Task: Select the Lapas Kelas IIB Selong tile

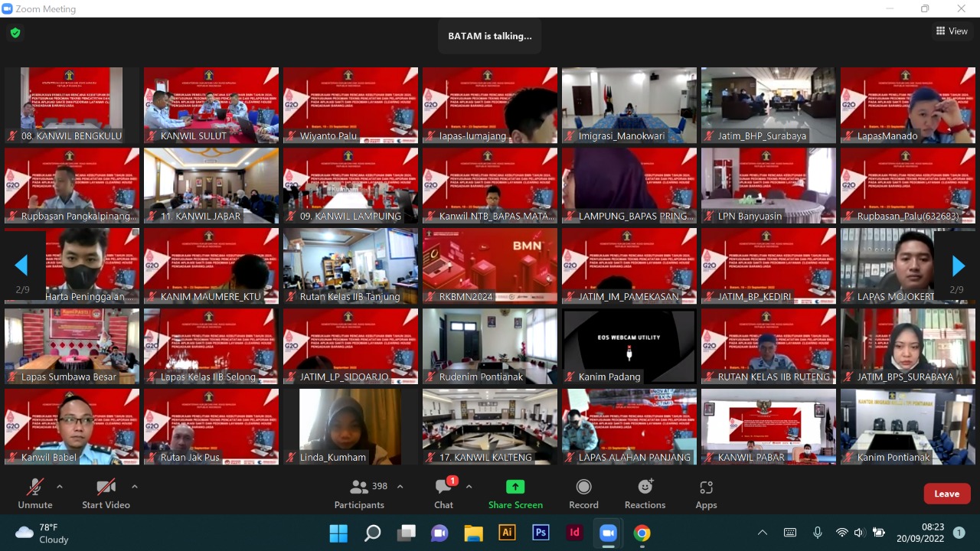Action: tap(211, 346)
